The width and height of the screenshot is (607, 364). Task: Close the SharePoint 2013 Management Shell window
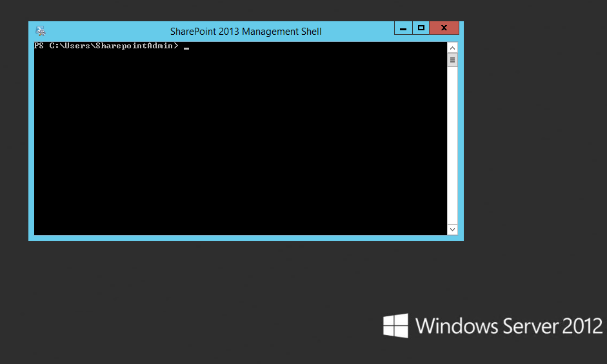444,28
